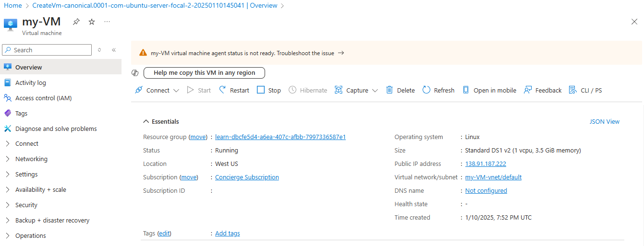Open the more options ellipsis next to my-VM
Viewport: 644px width, 246px height.
107,22
